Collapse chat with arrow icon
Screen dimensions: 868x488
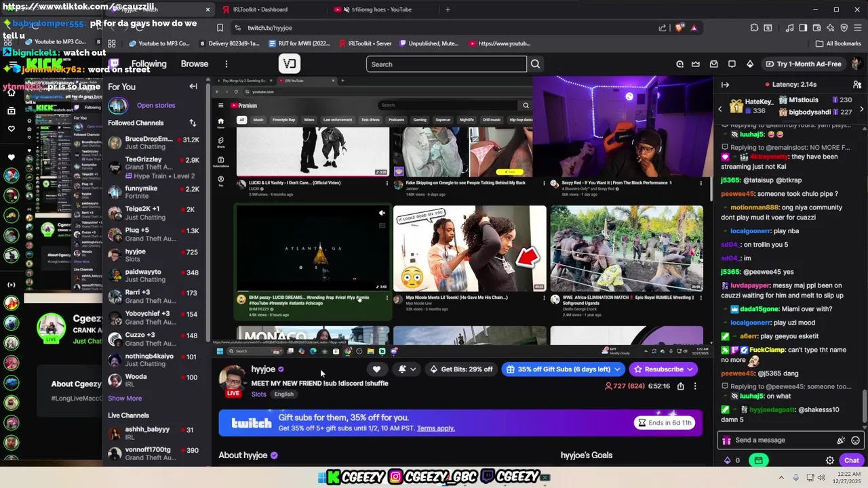pos(725,85)
